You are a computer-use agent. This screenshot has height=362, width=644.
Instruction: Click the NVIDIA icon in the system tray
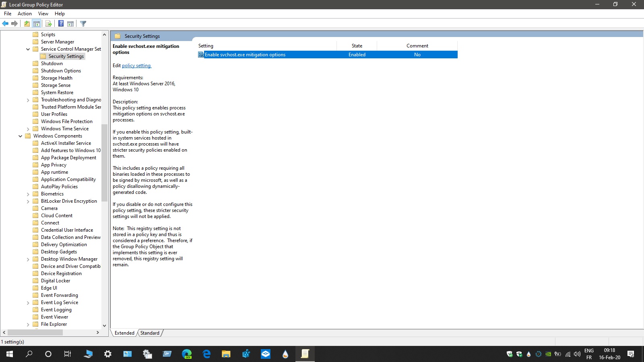click(x=548, y=354)
